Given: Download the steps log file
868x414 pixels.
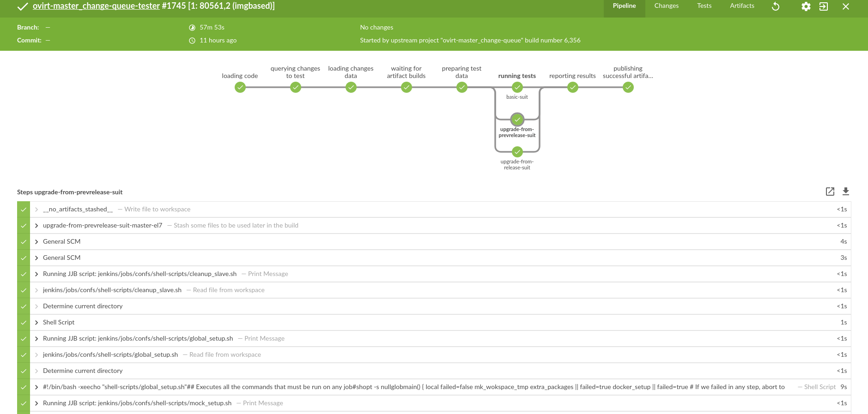Looking at the screenshot, I should pos(846,192).
